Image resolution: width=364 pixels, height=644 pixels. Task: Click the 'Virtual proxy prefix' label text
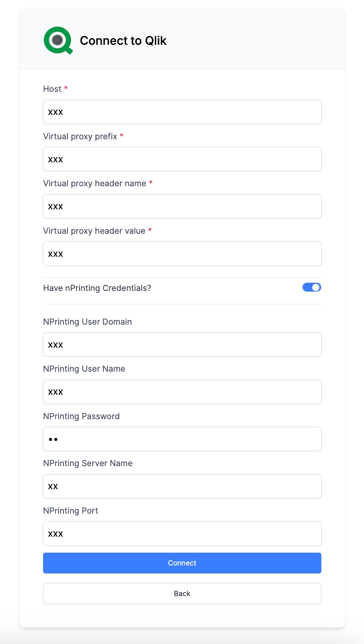tap(80, 136)
